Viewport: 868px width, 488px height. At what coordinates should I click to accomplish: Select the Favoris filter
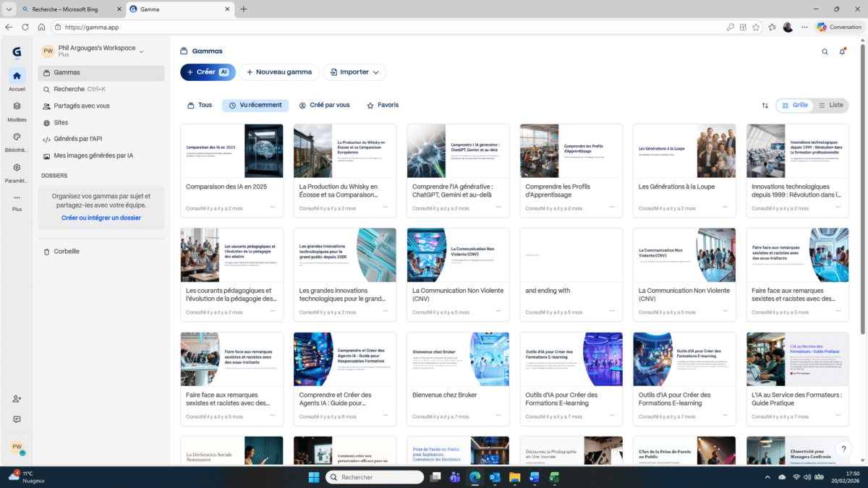pos(383,106)
